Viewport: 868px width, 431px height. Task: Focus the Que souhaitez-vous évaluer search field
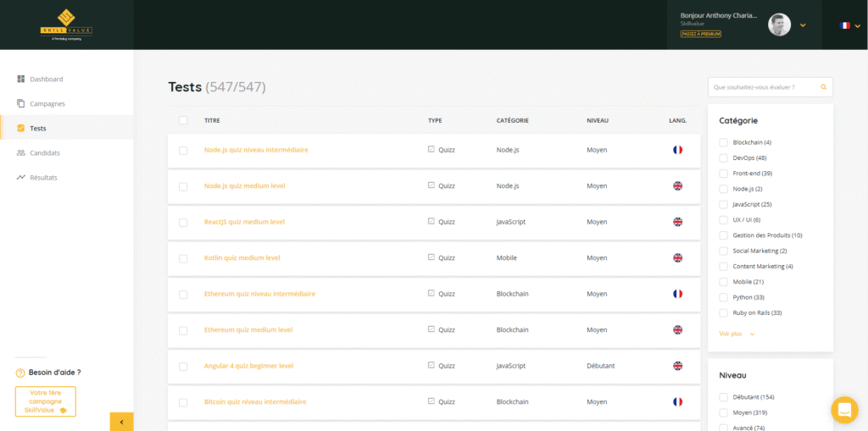pos(763,87)
